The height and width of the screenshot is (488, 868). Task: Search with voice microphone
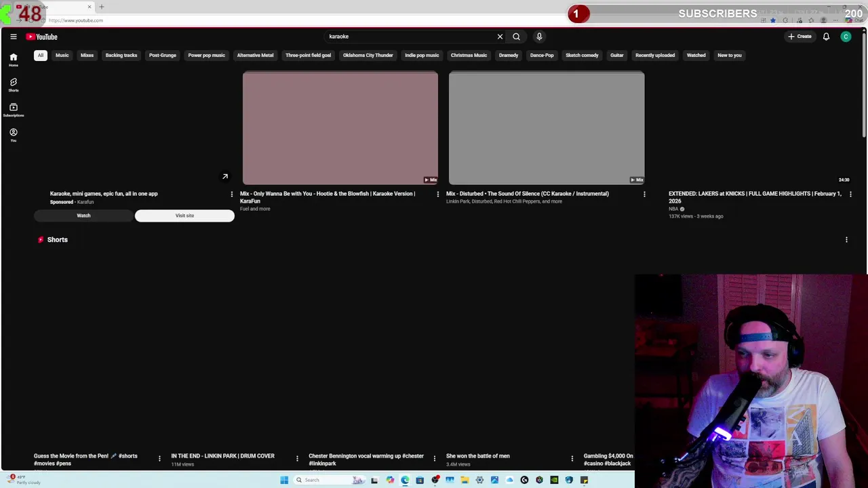(x=539, y=37)
